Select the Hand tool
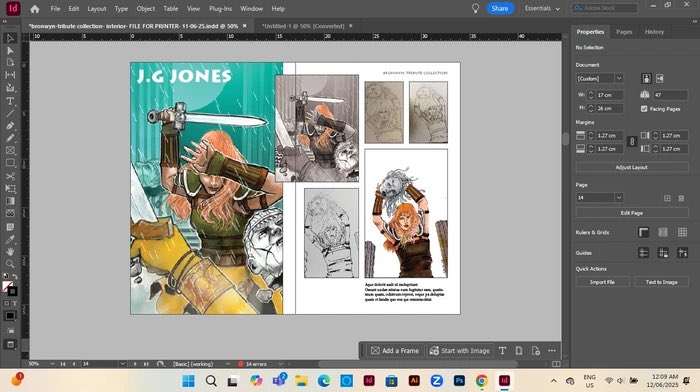Screen dimensions: 700x392 [10, 252]
